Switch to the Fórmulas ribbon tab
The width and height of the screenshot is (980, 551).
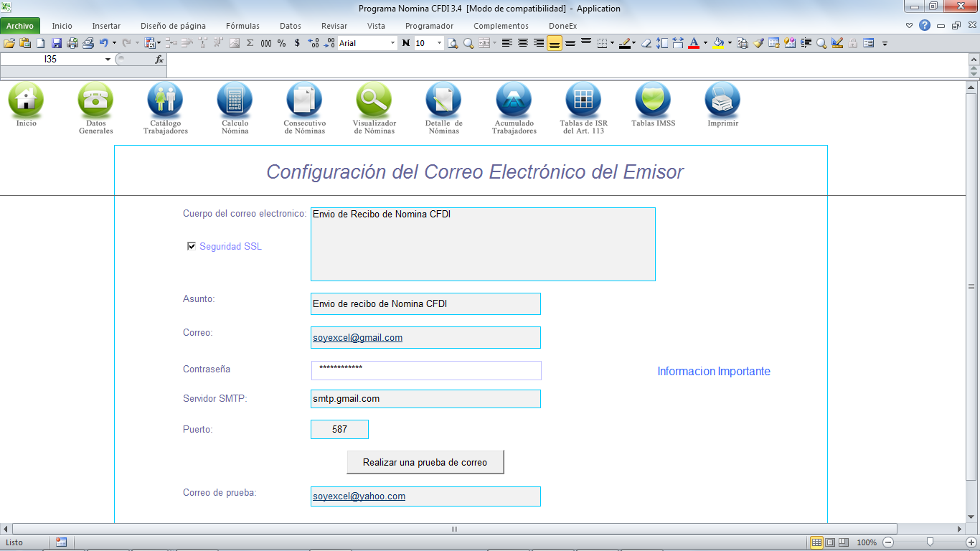(242, 26)
